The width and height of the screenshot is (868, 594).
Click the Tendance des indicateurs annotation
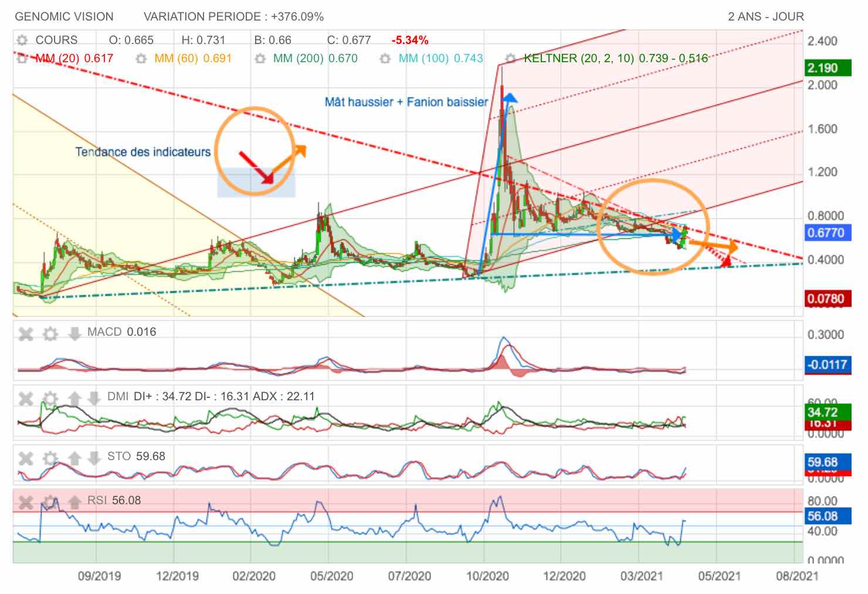(143, 152)
